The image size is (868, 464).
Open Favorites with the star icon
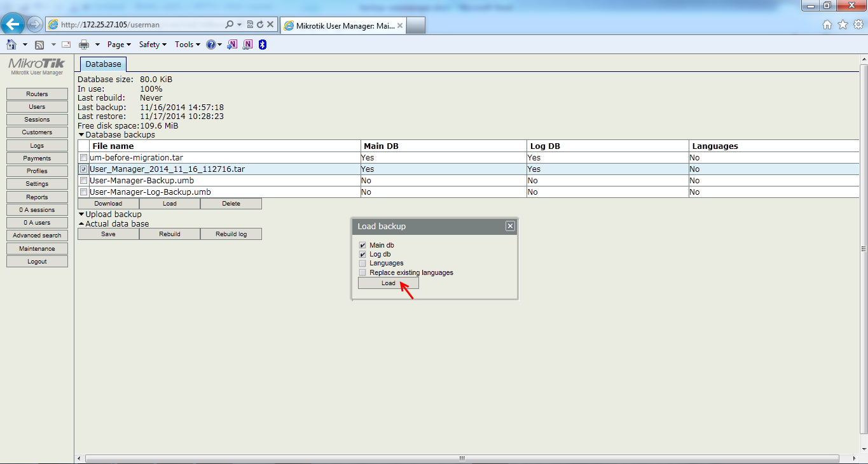(x=843, y=25)
